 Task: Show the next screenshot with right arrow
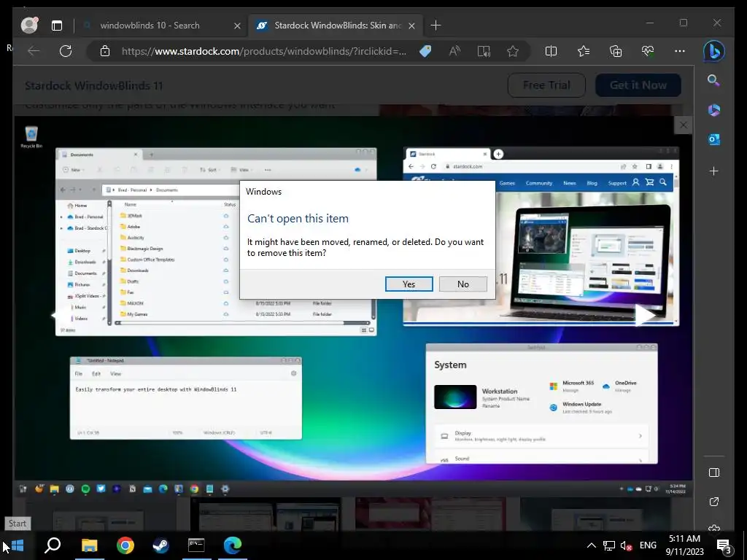[x=645, y=315]
